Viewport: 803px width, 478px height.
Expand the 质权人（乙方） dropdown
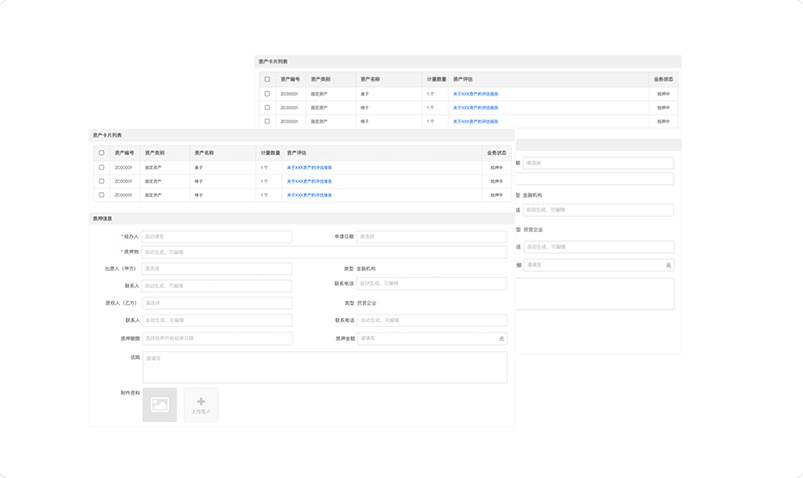(x=216, y=303)
